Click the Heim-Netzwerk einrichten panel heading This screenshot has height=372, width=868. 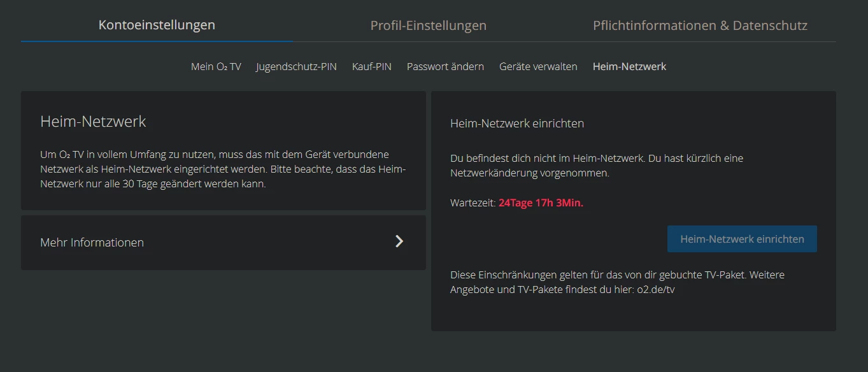pyautogui.click(x=516, y=124)
